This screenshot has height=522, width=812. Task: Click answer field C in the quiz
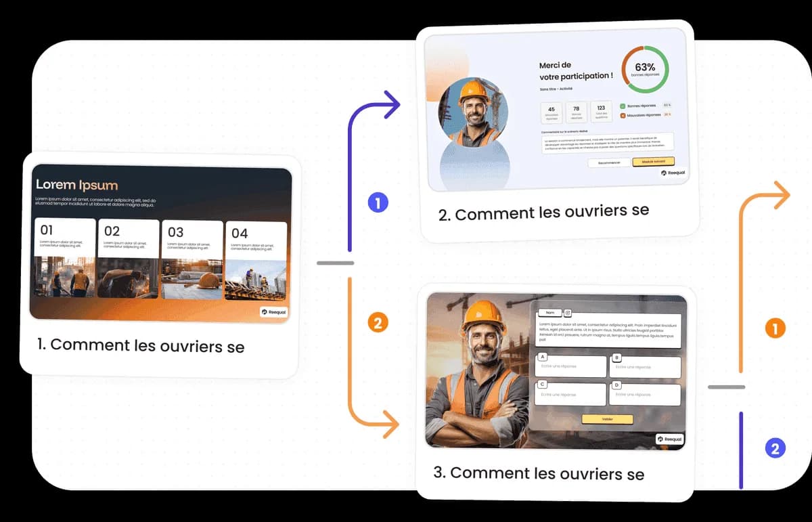[x=571, y=395]
